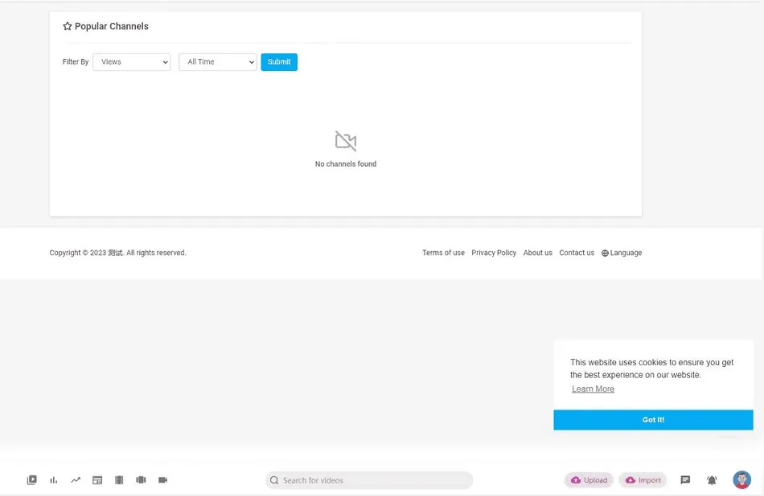Open the film strip movies icon

coord(119,480)
